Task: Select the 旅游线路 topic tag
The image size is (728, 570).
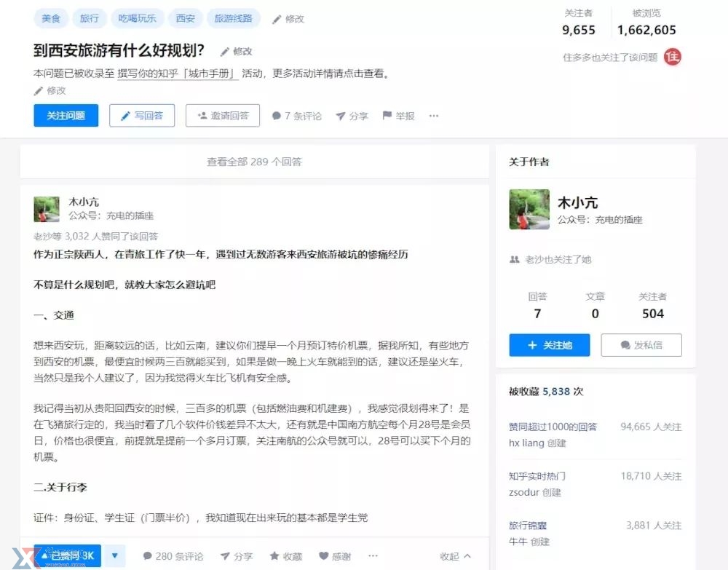Action: pyautogui.click(x=233, y=18)
